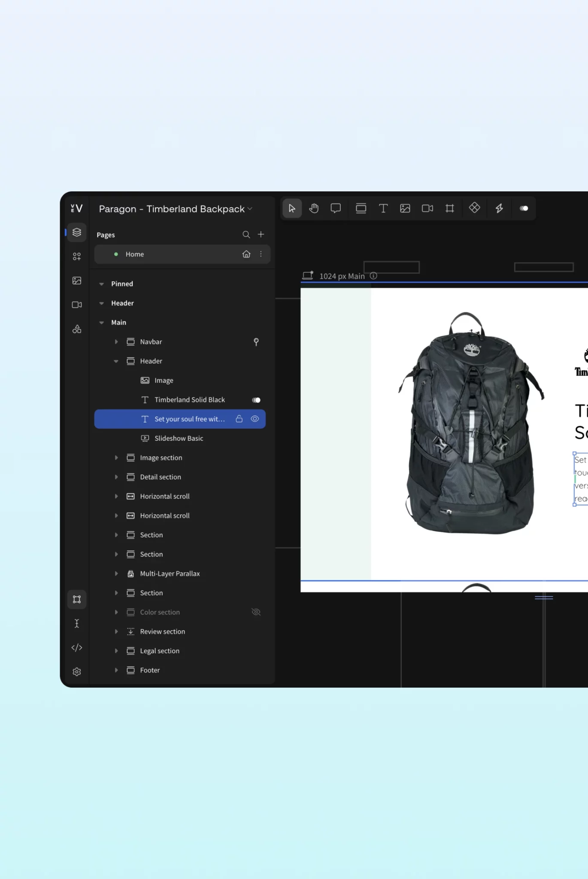The width and height of the screenshot is (588, 879).
Task: Click the bounding box sidebar icon
Action: click(x=77, y=599)
